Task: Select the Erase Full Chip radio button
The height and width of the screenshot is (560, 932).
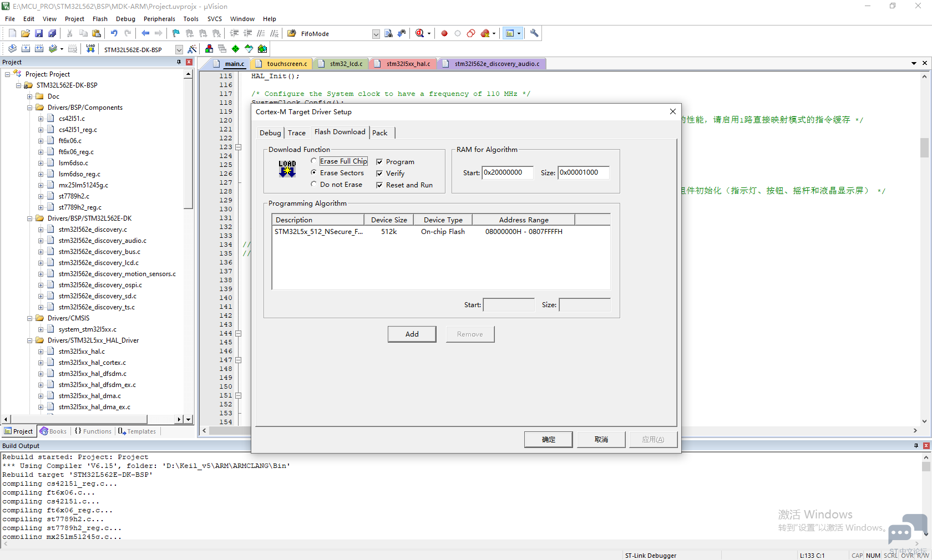Action: tap(314, 161)
